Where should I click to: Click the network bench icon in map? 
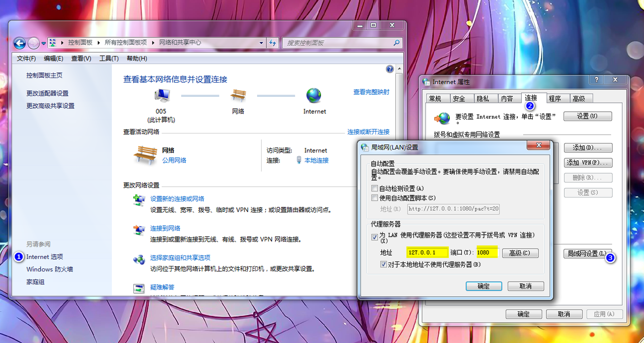[x=238, y=95]
